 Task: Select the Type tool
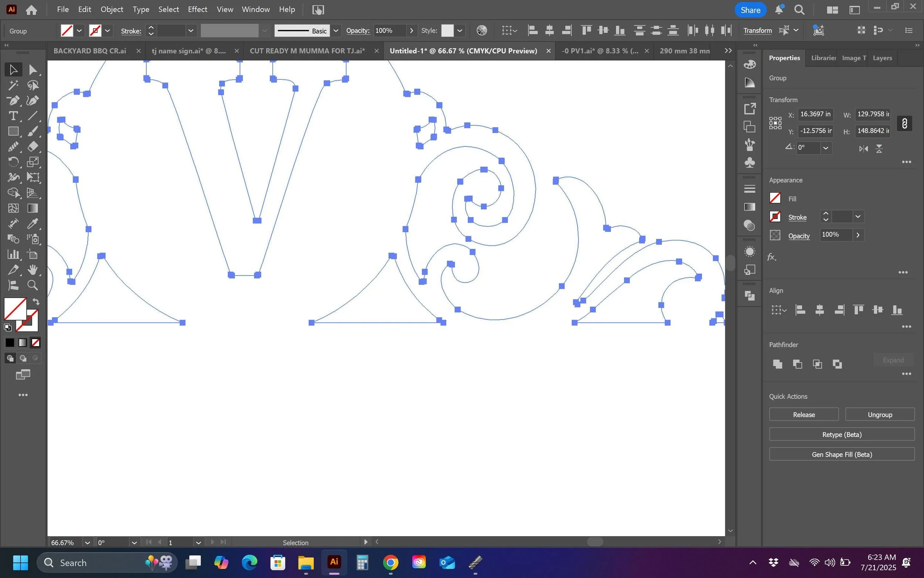pos(13,116)
